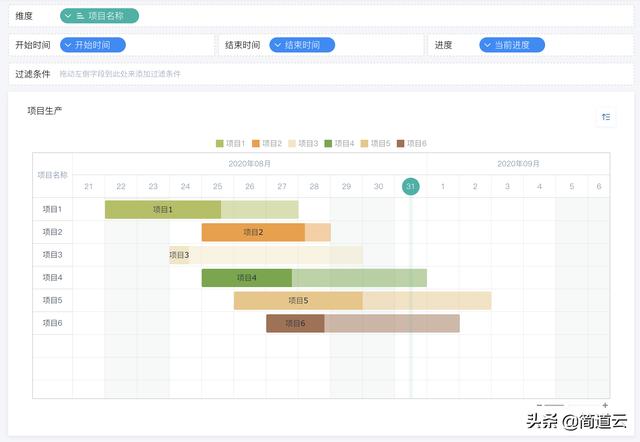Click the 进度 label
Screen dimensions: 640x442
(x=443, y=45)
